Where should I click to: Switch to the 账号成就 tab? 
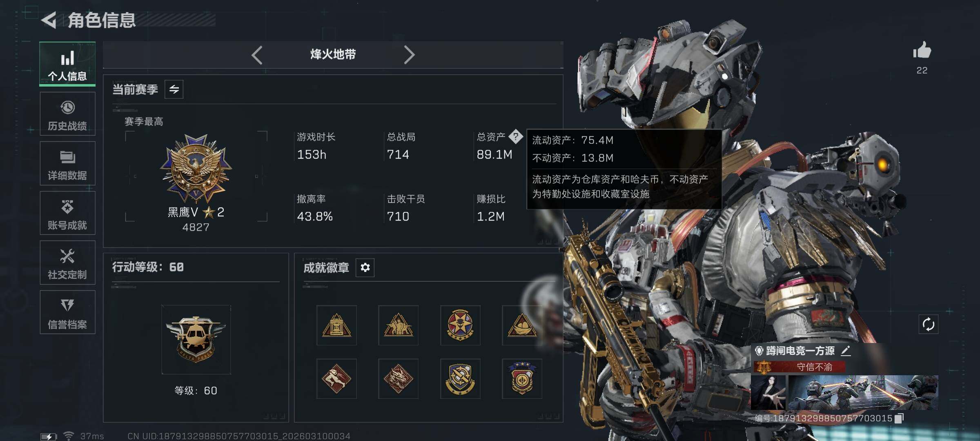tap(67, 213)
